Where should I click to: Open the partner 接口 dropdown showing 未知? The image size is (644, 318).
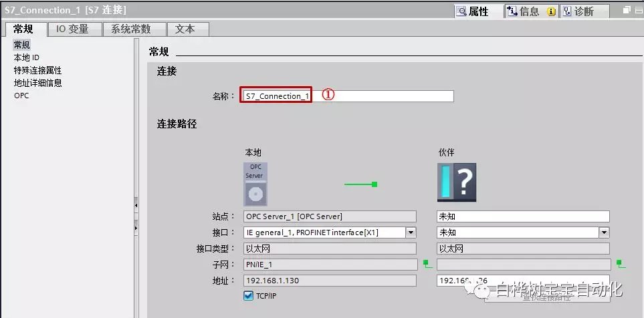(604, 232)
